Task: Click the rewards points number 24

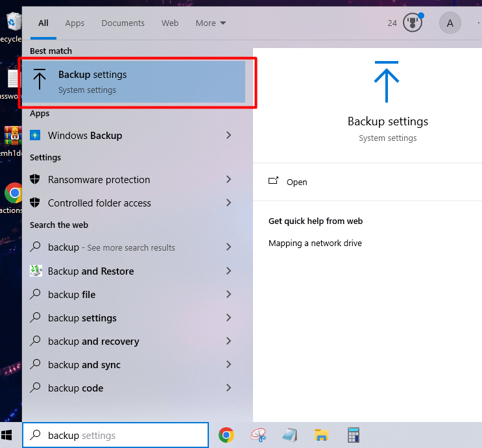Action: pyautogui.click(x=392, y=23)
